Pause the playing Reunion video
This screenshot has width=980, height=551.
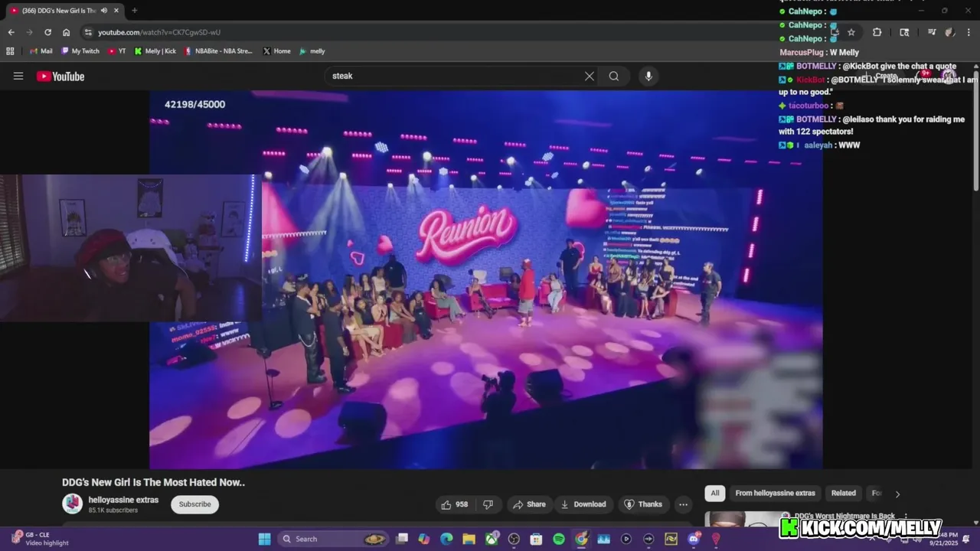[x=485, y=279]
